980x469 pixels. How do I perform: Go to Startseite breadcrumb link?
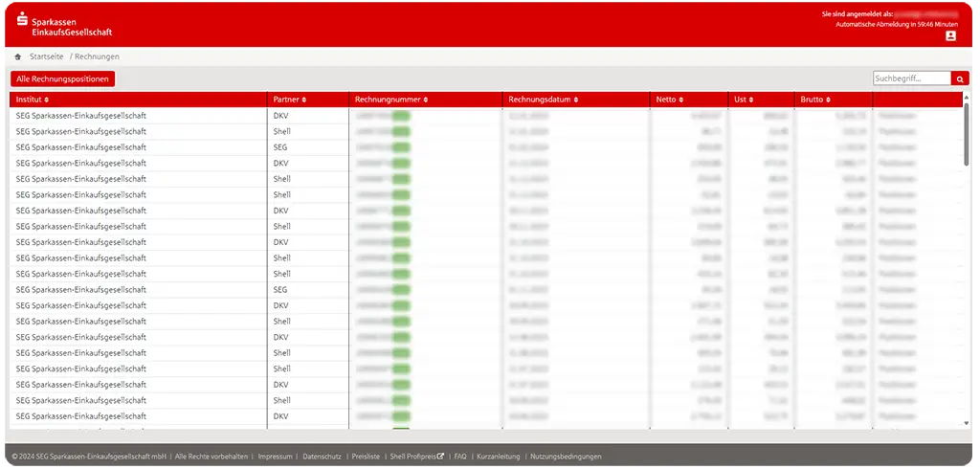pos(46,57)
